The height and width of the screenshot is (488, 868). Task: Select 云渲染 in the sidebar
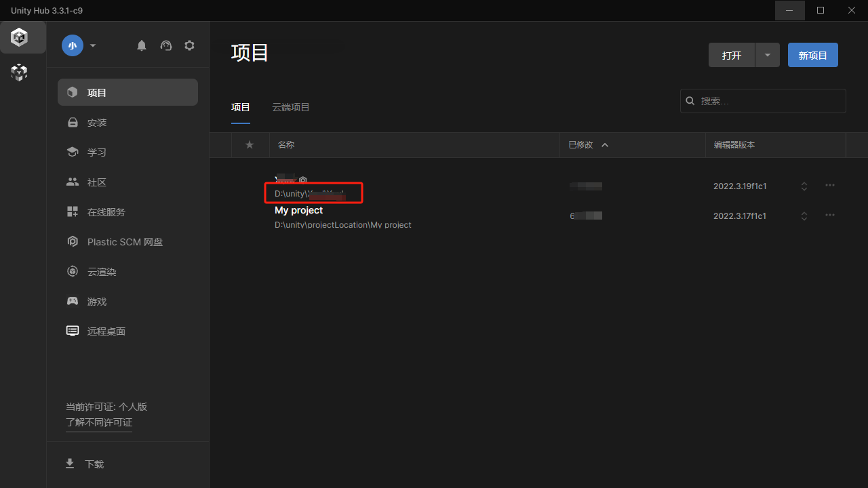pos(127,272)
